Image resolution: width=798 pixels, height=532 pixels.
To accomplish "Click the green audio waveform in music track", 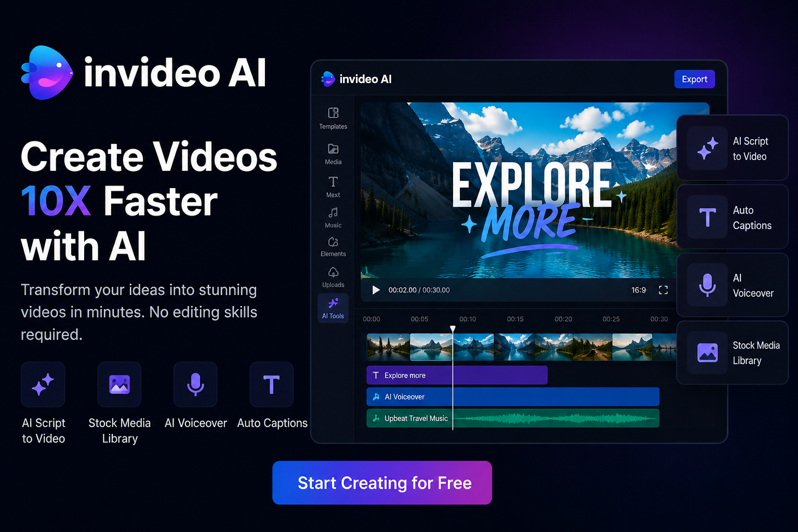I will (x=555, y=418).
